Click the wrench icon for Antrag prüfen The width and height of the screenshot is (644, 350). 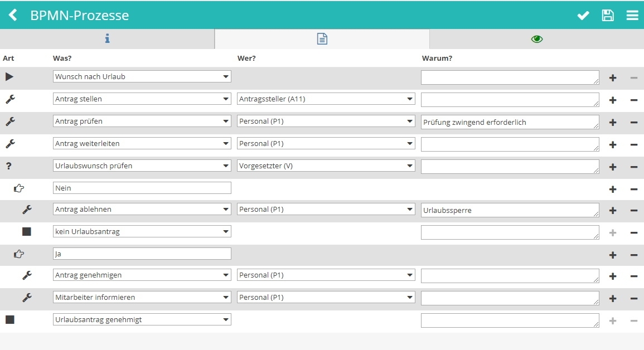pos(10,121)
